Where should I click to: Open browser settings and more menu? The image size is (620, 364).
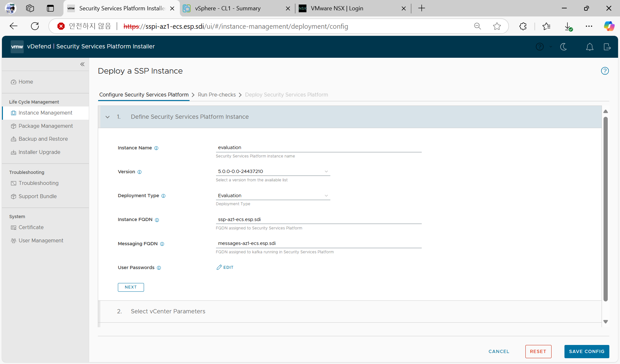[589, 26]
